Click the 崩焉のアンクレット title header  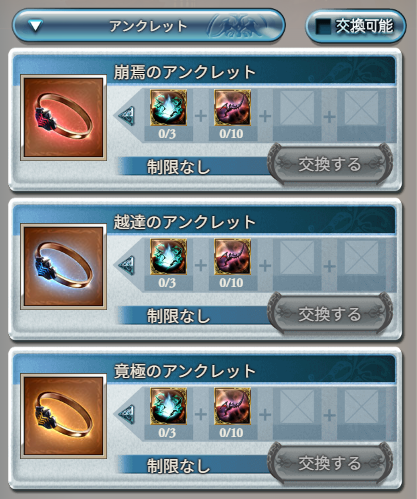(185, 72)
